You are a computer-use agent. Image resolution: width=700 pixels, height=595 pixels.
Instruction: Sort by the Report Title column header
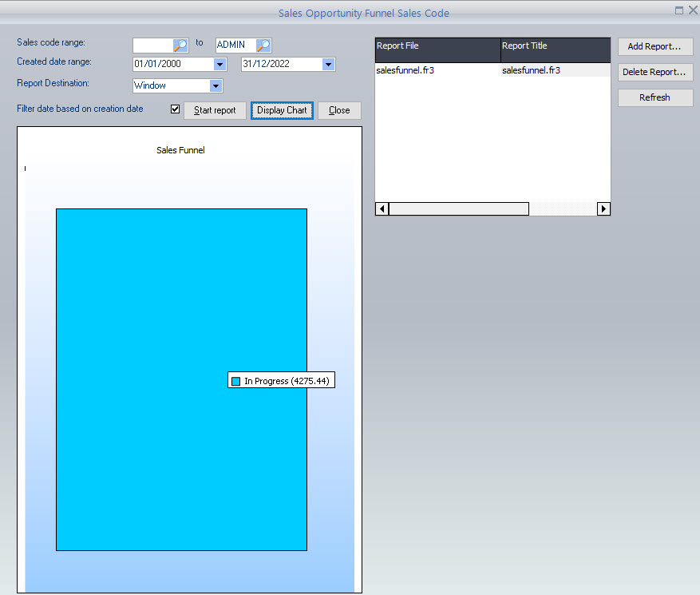[x=555, y=46]
